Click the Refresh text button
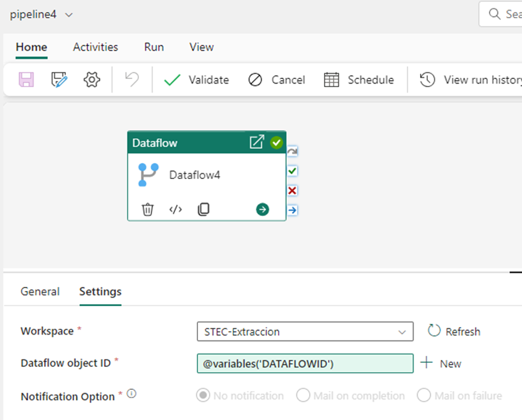 (x=462, y=332)
